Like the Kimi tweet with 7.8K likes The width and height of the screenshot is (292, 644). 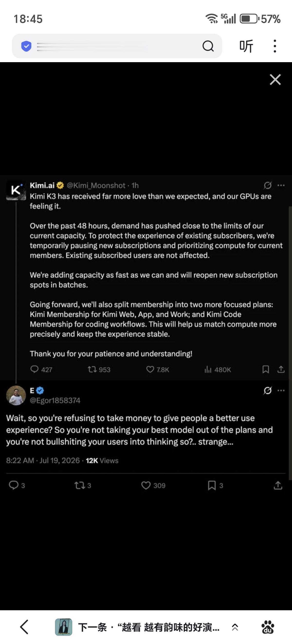(157, 370)
